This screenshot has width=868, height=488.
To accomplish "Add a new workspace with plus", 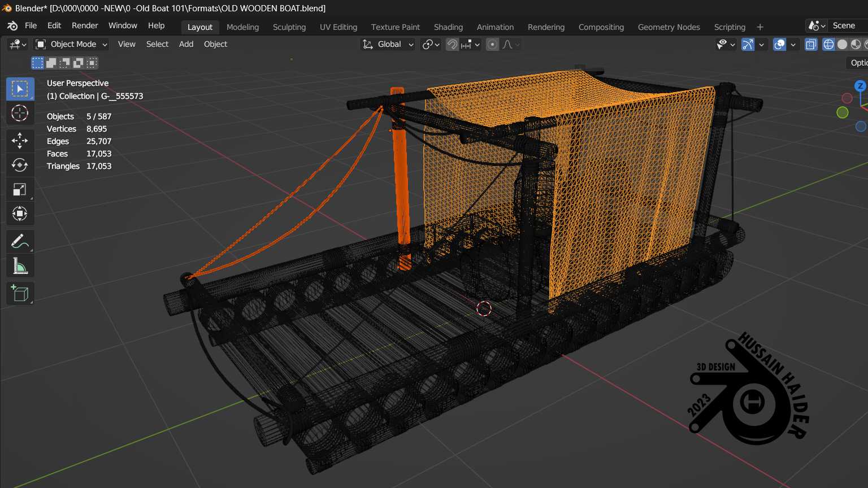I will tap(760, 27).
